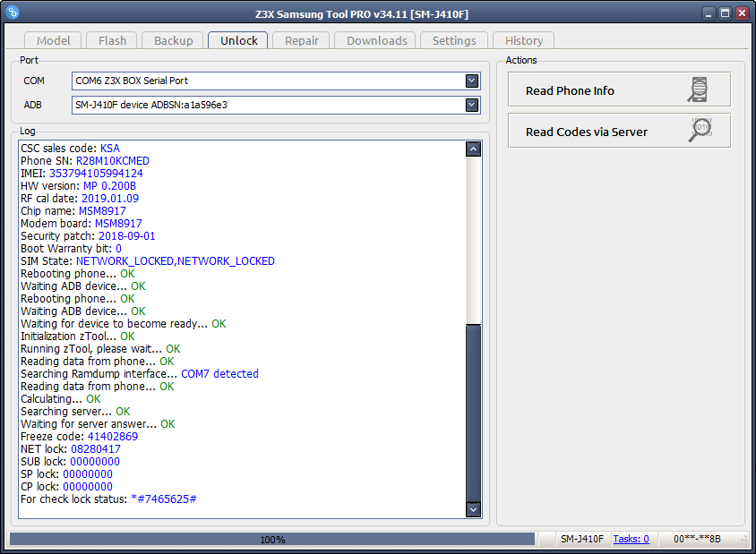Image resolution: width=756 pixels, height=554 pixels.
Task: Click Running zTool, please wait... line
Action: 100,349
